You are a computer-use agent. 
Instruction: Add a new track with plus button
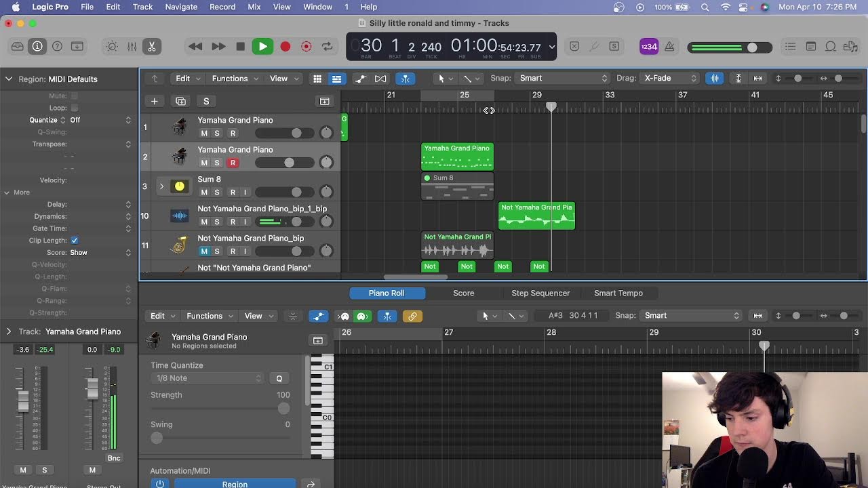pyautogui.click(x=155, y=101)
